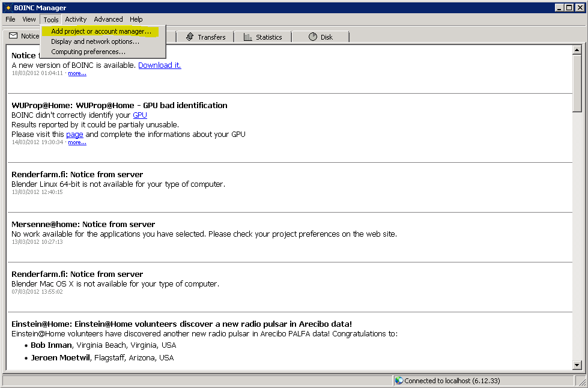
Task: Click the Renderfarm.fi heading above the Blender Linux line
Action: (x=77, y=174)
